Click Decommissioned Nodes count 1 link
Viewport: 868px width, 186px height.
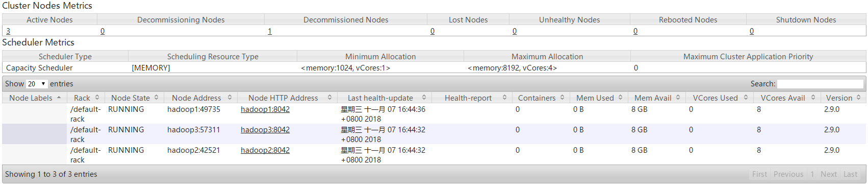[x=270, y=31]
